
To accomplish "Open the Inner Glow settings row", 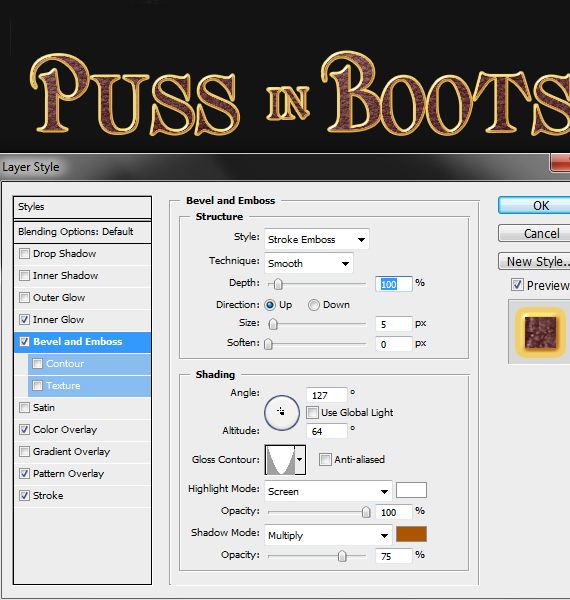I will pos(82,320).
